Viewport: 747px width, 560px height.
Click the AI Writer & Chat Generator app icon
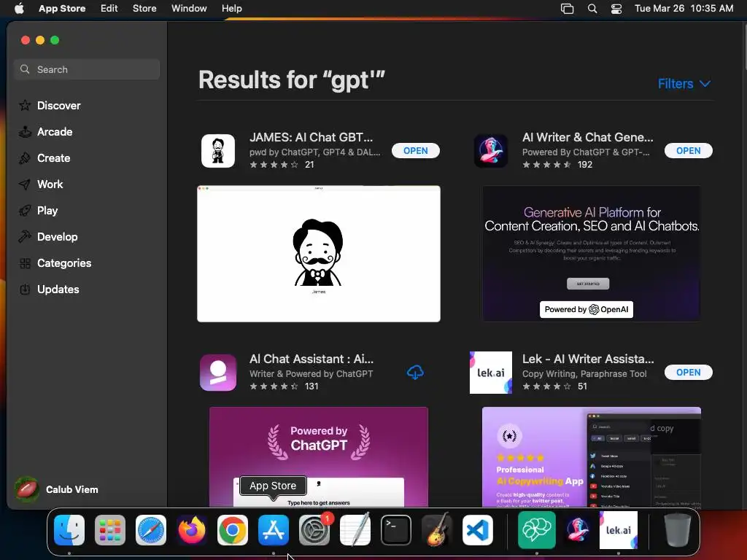pyautogui.click(x=491, y=151)
